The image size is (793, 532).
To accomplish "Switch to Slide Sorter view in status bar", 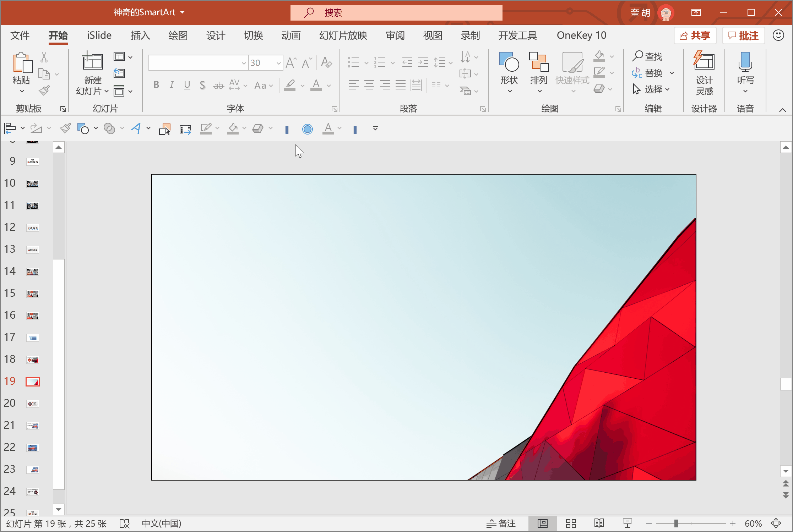I will 571,523.
